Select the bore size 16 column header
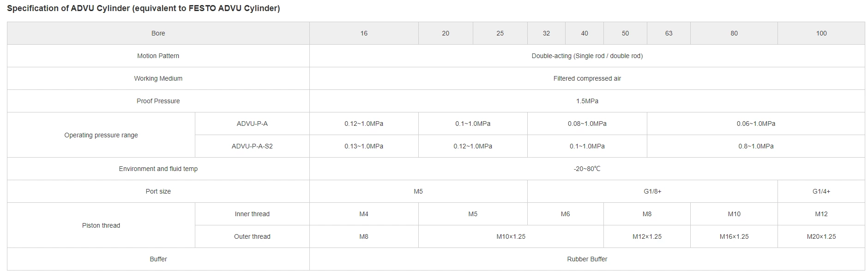The height and width of the screenshot is (277, 868). click(364, 33)
